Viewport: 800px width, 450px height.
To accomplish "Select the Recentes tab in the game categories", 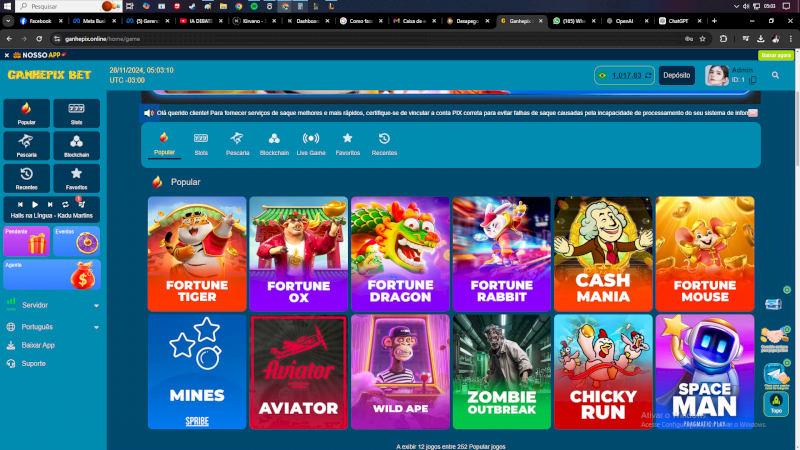I will point(384,144).
